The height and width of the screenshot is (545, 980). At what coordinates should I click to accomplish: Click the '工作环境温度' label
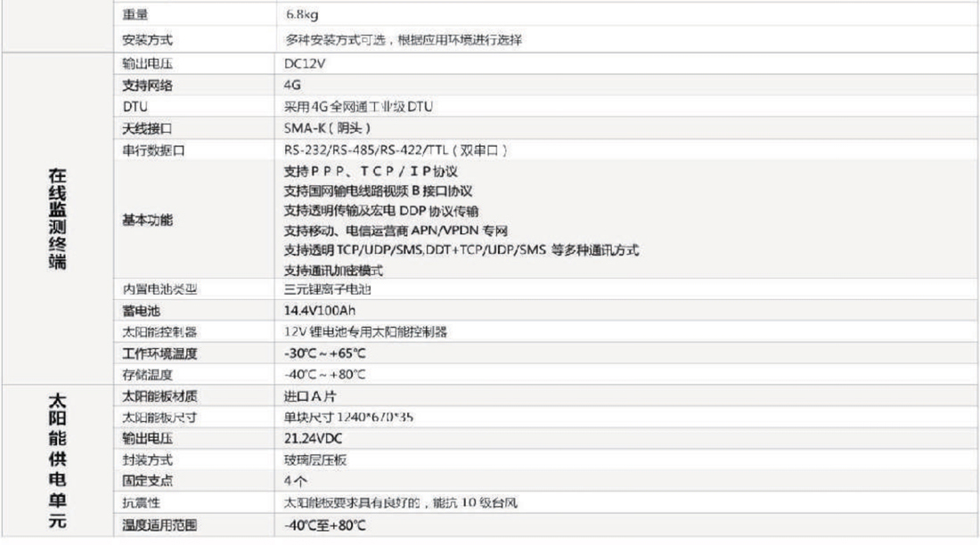[159, 354]
